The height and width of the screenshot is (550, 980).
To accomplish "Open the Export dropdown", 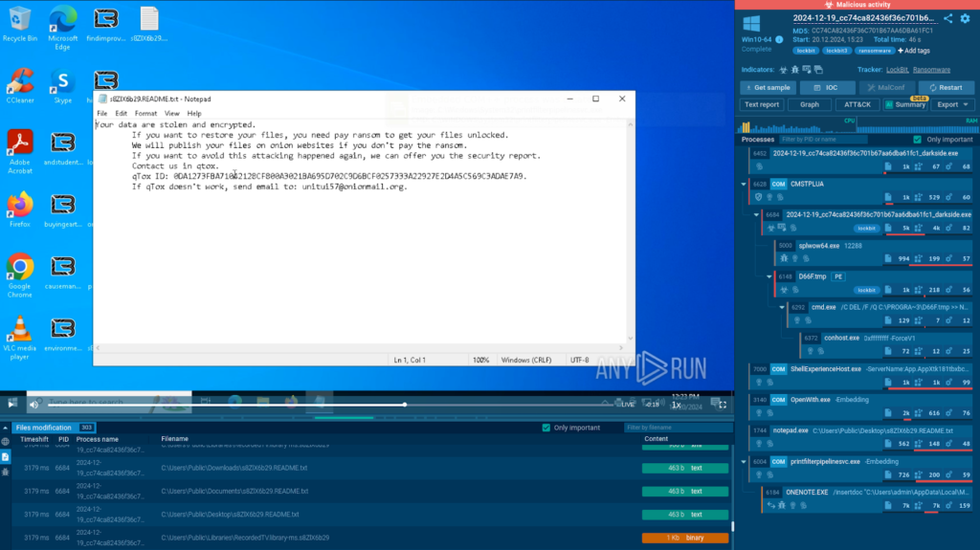I will (x=953, y=104).
